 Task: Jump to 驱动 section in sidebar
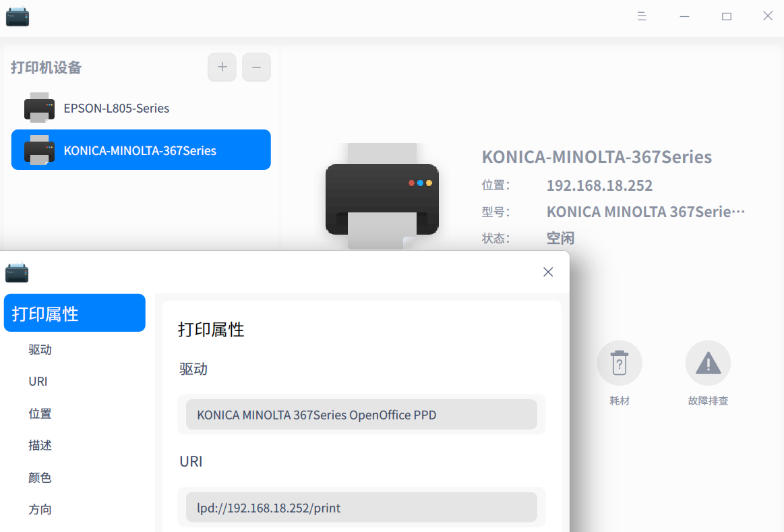[40, 349]
